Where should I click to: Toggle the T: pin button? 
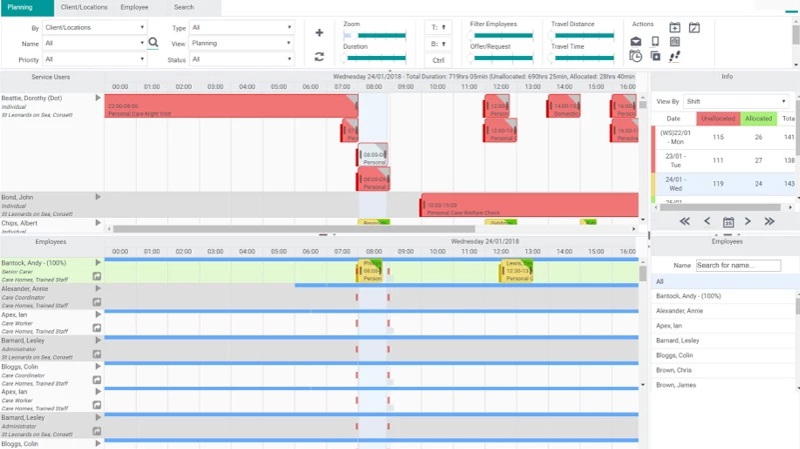(x=439, y=27)
